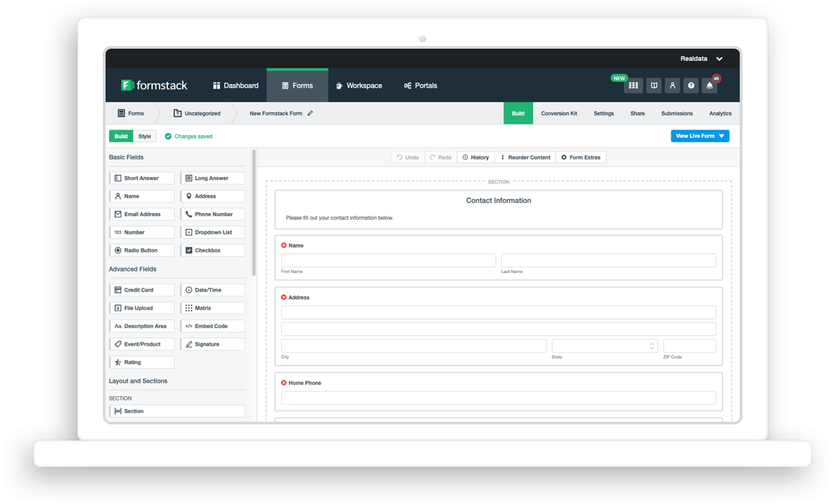Click the ZIP Code input field
Image resolution: width=833 pixels, height=504 pixels.
(x=690, y=346)
